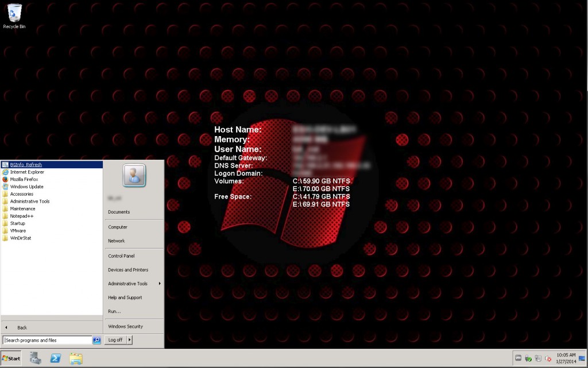Click the Safely Remove Hardware tray icon
588x368 pixels.
coord(528,358)
